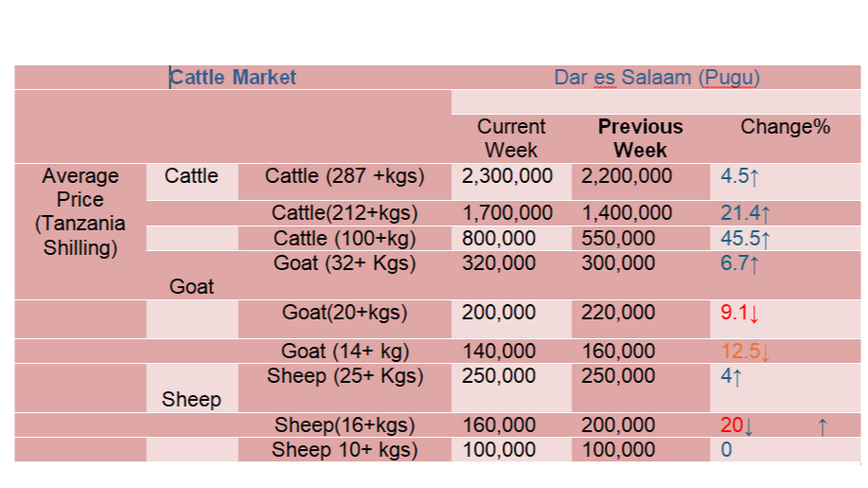The height and width of the screenshot is (488, 868).
Task: Click the 21.4 percent increase cell
Action: click(x=746, y=214)
